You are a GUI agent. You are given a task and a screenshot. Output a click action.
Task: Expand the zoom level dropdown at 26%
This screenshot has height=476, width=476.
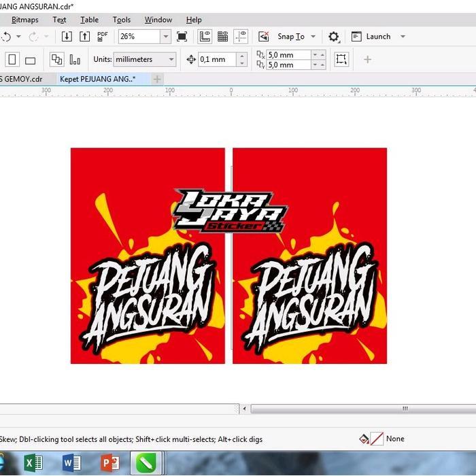click(165, 37)
